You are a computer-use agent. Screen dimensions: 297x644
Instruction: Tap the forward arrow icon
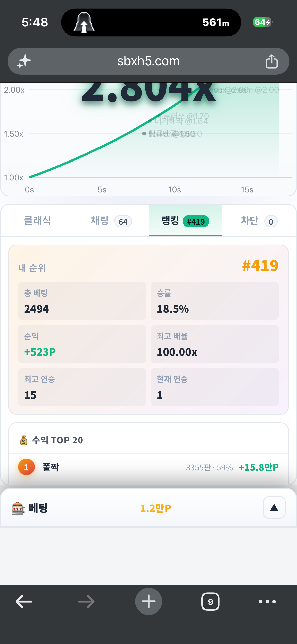click(86, 602)
